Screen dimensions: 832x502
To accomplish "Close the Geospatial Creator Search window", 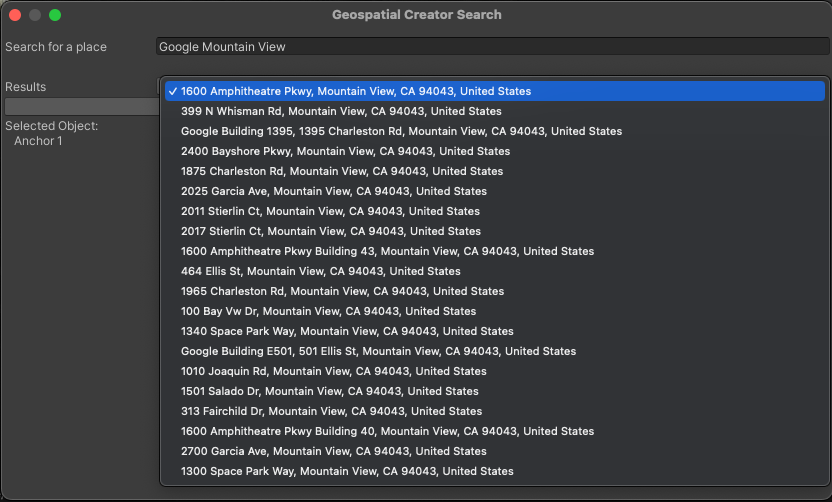I will click(15, 15).
